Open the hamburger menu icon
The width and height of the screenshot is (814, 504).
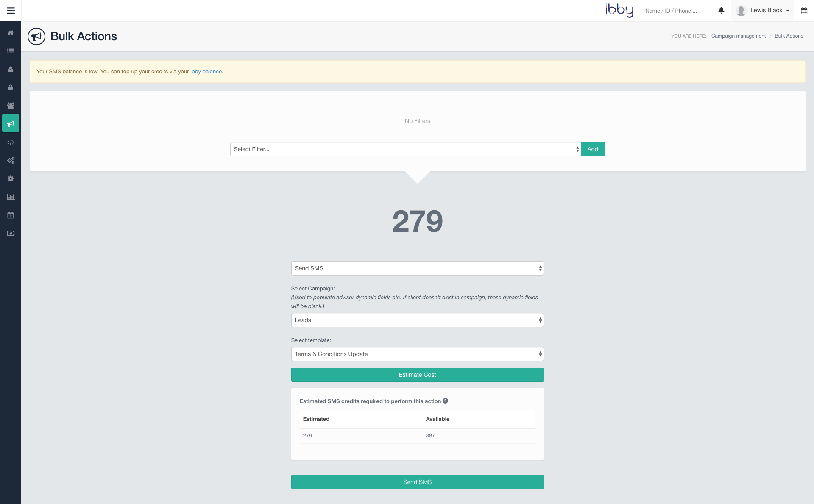[x=11, y=11]
